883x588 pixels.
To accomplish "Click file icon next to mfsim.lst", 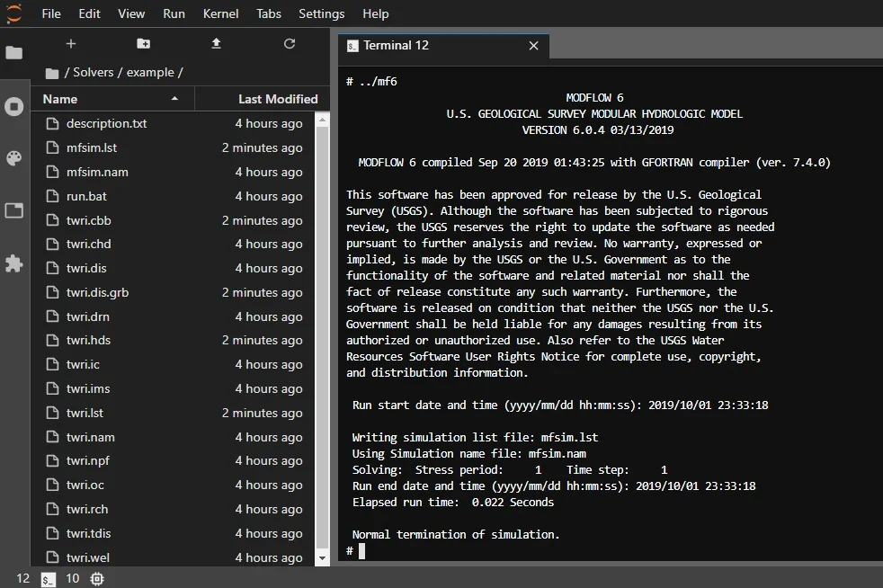I will coord(52,147).
